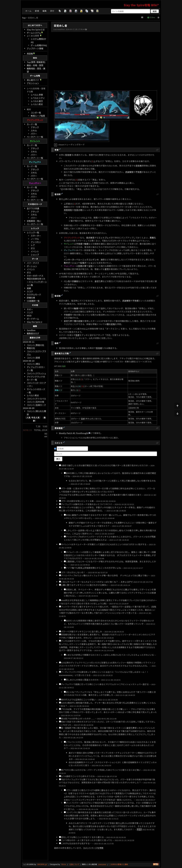Click the anchor link icon on 復活前 header

pyautogui.click(x=157, y=194)
